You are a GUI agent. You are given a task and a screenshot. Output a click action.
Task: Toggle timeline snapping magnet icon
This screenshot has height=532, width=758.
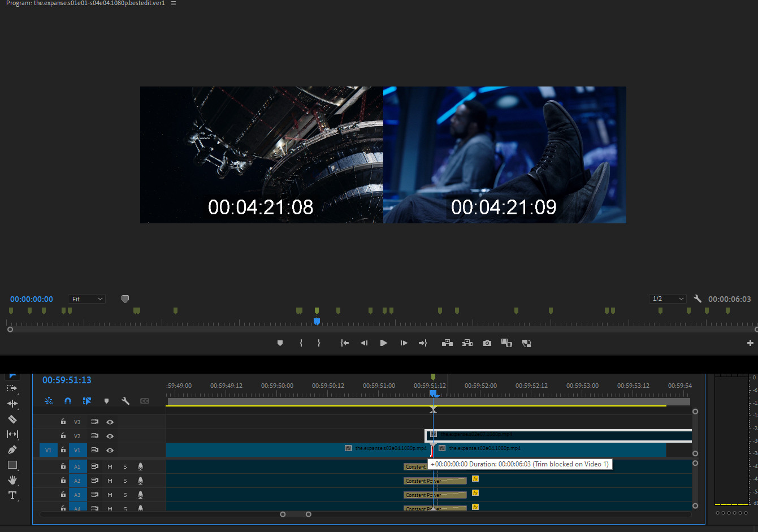(x=68, y=401)
